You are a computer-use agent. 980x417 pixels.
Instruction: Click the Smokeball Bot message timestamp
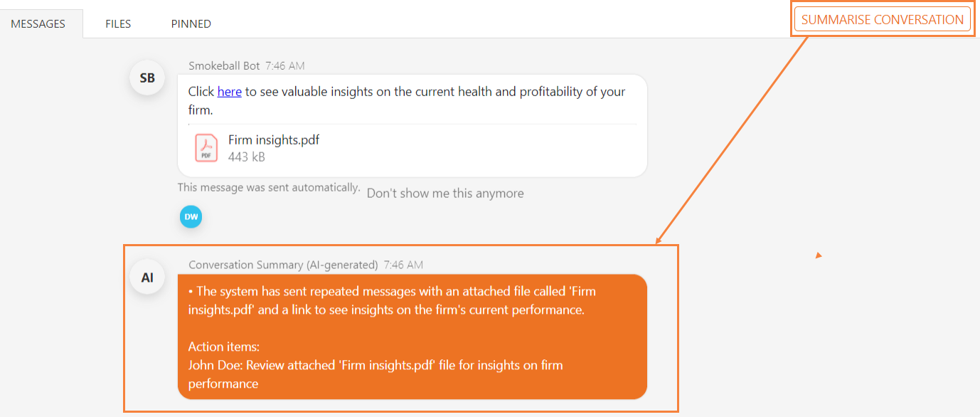click(x=285, y=65)
